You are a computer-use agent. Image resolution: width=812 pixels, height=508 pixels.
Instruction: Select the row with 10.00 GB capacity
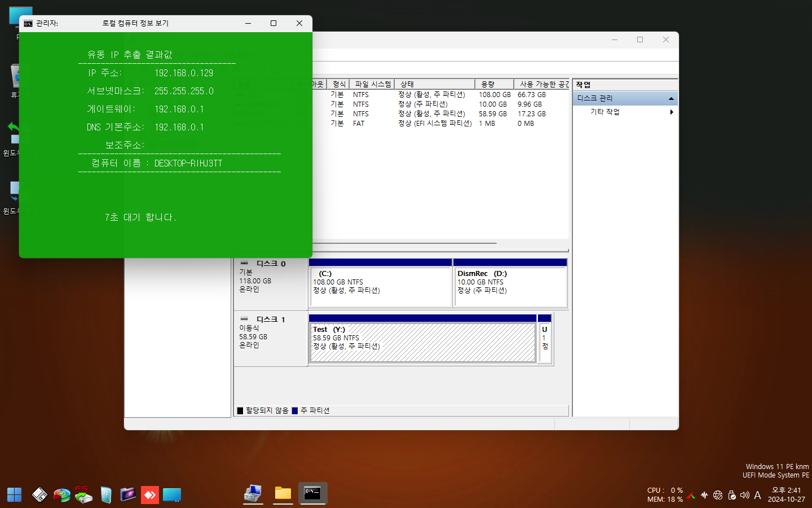[x=440, y=104]
